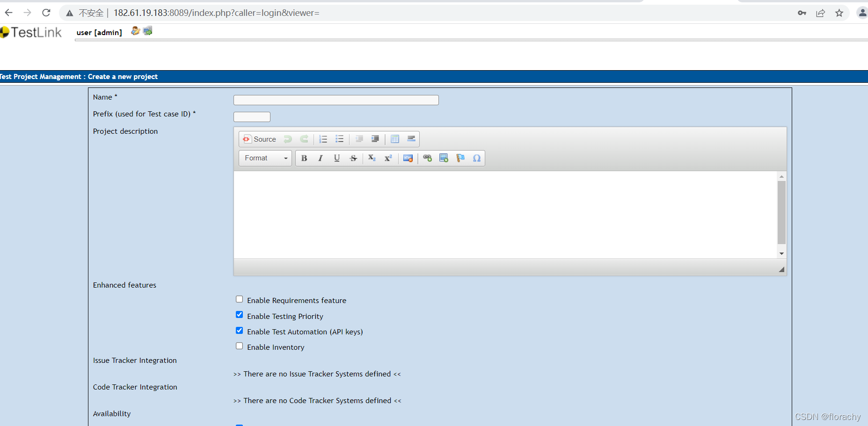Click the Redo arrow in the editor toolbar
The width and height of the screenshot is (868, 426).
tap(304, 139)
